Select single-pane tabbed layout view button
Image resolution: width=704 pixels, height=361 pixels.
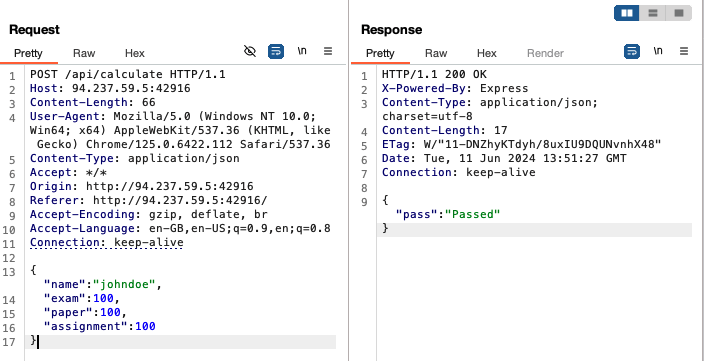click(x=679, y=13)
